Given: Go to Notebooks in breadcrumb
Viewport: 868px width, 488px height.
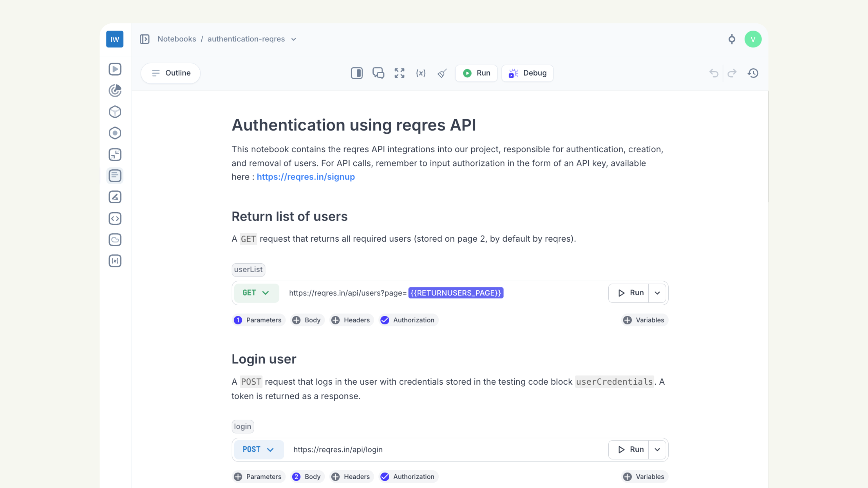Looking at the screenshot, I should pyautogui.click(x=177, y=39).
